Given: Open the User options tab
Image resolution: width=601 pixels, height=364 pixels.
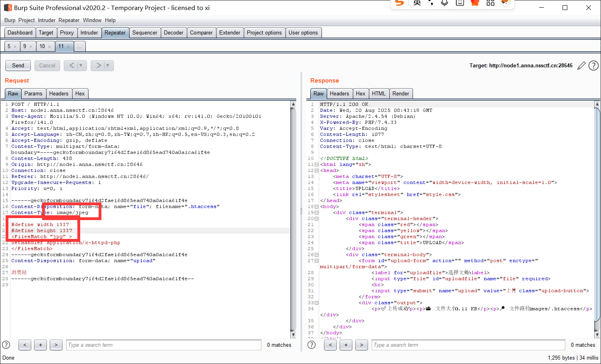Looking at the screenshot, I should [303, 33].
